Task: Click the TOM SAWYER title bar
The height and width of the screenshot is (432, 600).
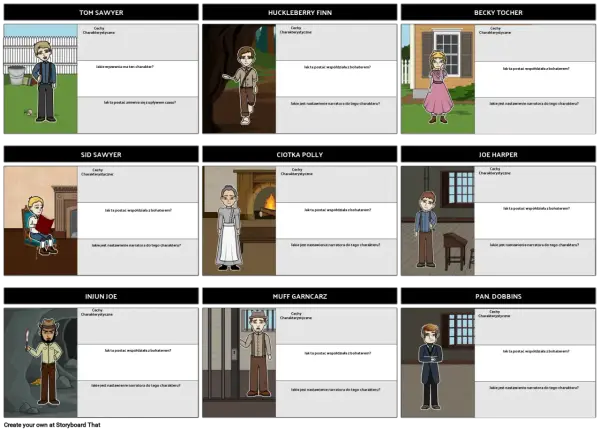Action: [x=101, y=12]
